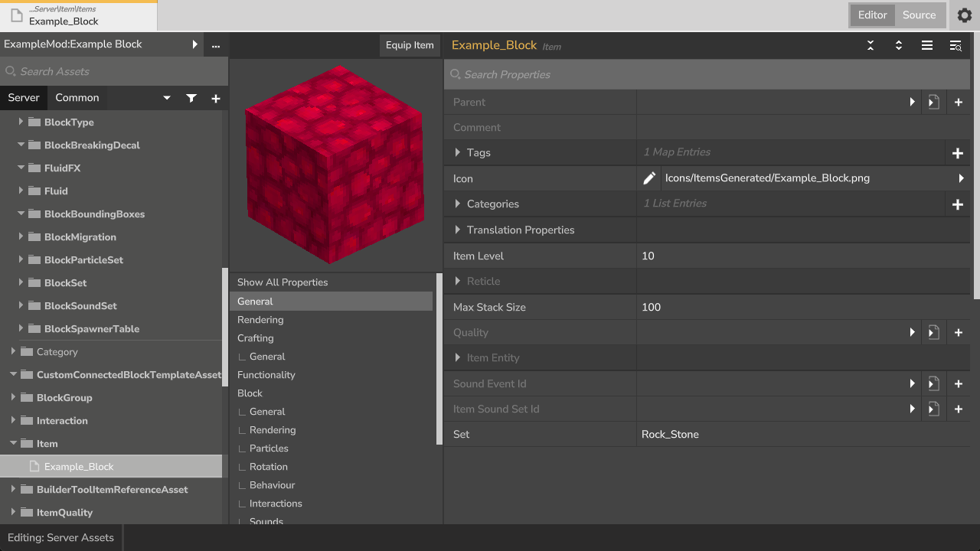
Task: Expand the Item Entity property
Action: point(458,357)
